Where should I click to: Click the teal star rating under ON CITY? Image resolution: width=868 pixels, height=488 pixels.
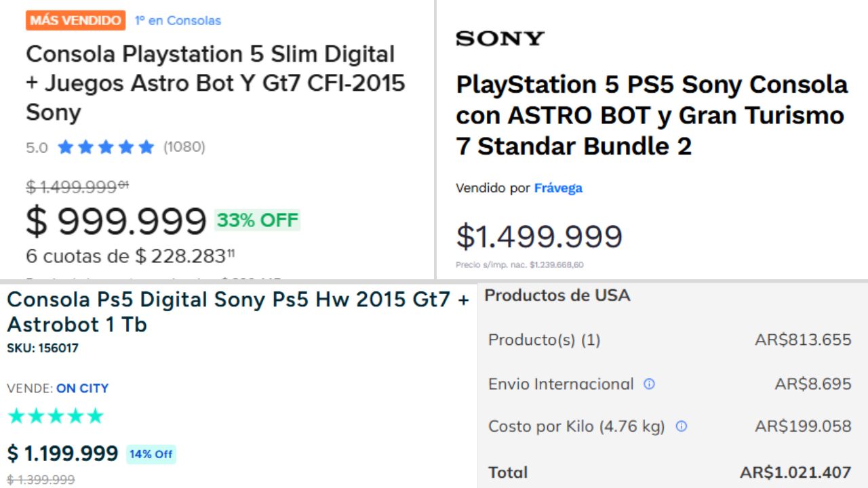(x=56, y=416)
